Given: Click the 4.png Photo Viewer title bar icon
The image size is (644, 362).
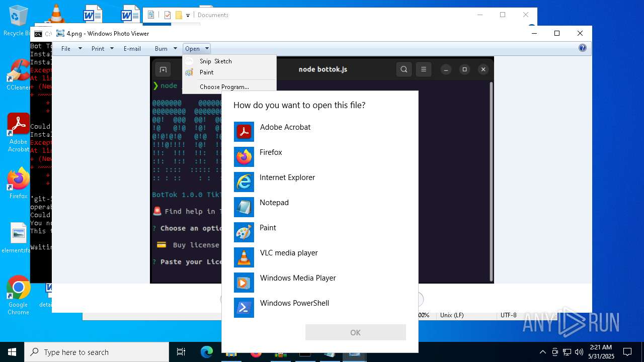Looking at the screenshot, I should pos(60,33).
